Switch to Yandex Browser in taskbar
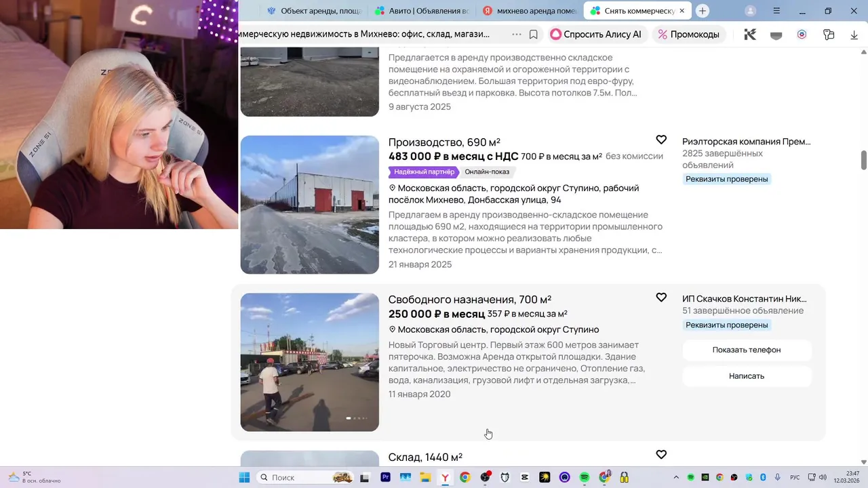This screenshot has height=488, width=868. [445, 477]
